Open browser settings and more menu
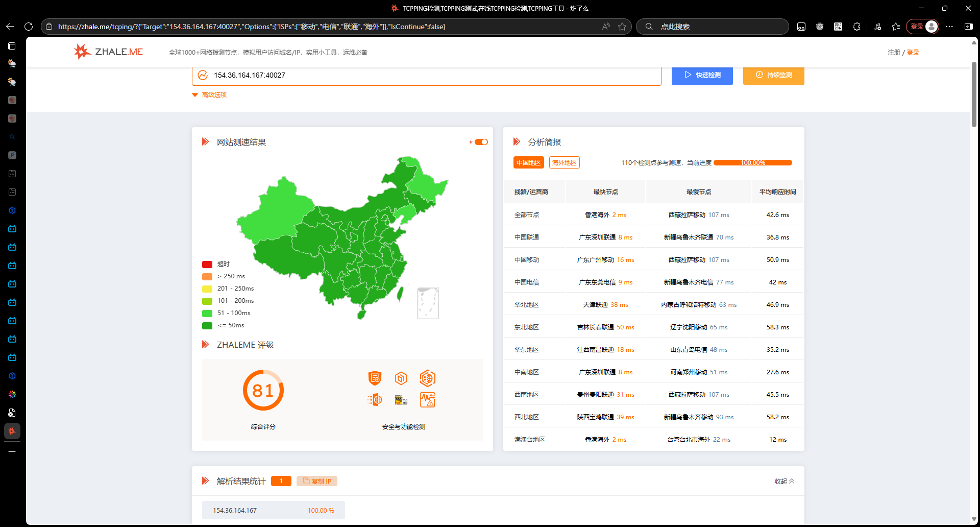The image size is (980, 527). 949,27
